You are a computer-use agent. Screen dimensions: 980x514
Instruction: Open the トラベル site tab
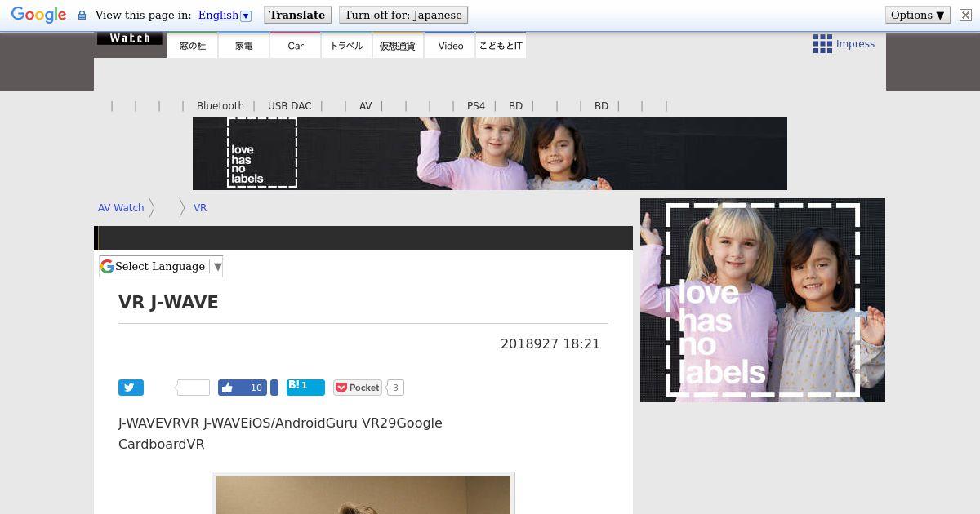point(346,46)
